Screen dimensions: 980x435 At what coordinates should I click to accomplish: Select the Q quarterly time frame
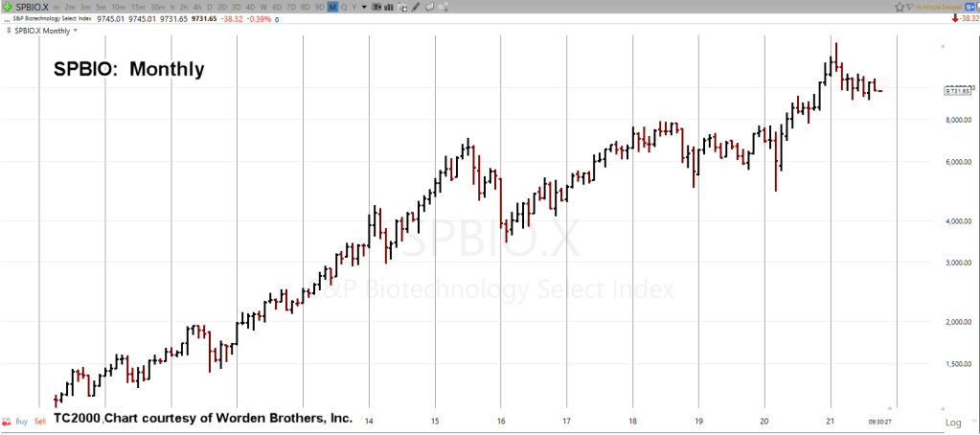click(x=344, y=6)
